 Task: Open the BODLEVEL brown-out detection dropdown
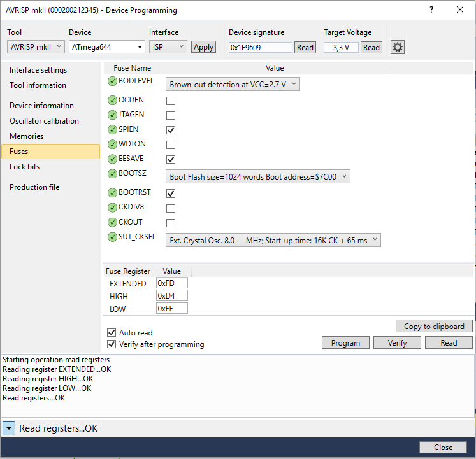coord(233,84)
